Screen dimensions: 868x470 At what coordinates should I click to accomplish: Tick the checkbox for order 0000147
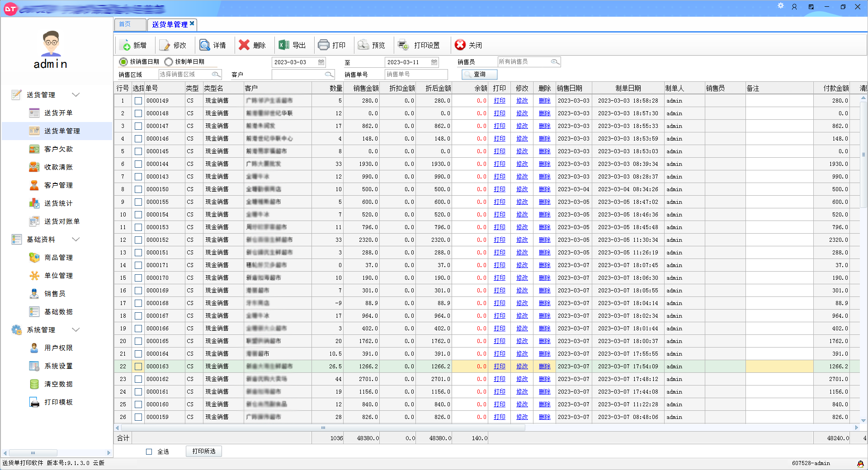(x=138, y=126)
